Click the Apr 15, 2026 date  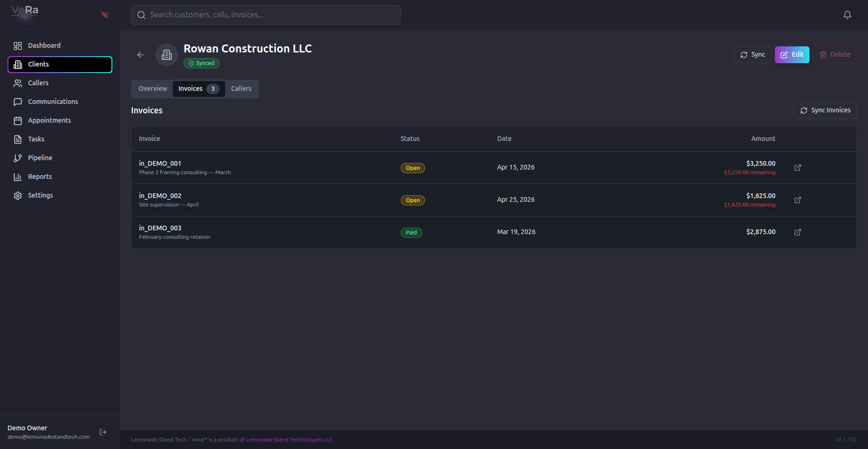(516, 168)
